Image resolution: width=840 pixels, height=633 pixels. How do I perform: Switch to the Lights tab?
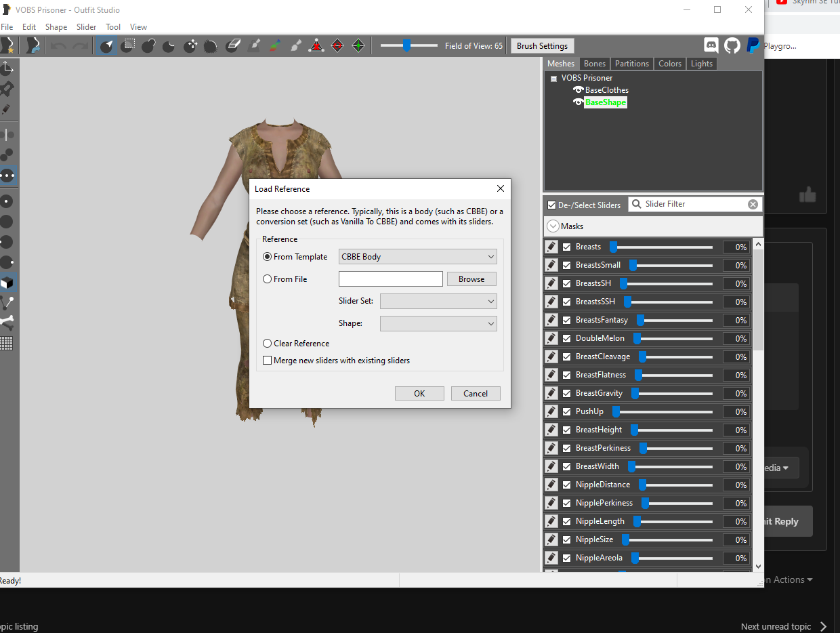(702, 64)
